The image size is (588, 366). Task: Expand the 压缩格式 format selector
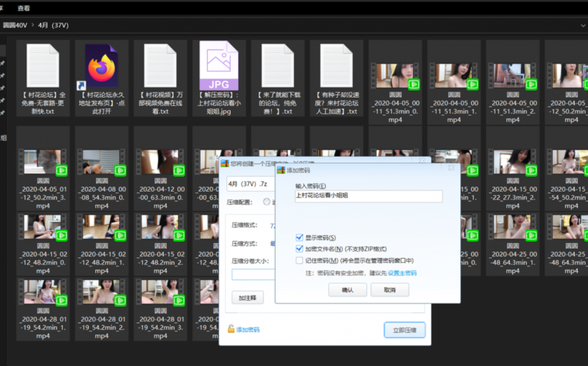coord(273,226)
